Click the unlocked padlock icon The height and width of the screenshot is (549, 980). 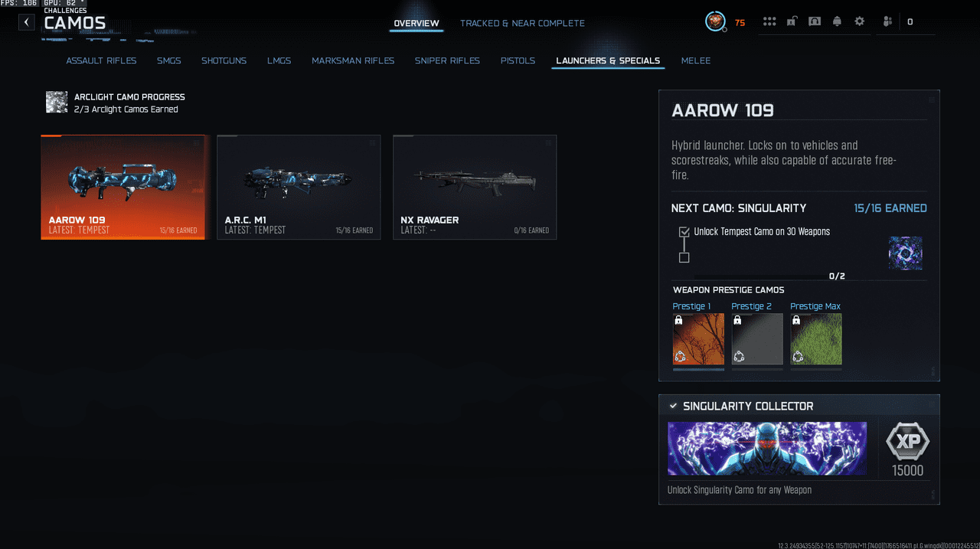click(x=792, y=21)
